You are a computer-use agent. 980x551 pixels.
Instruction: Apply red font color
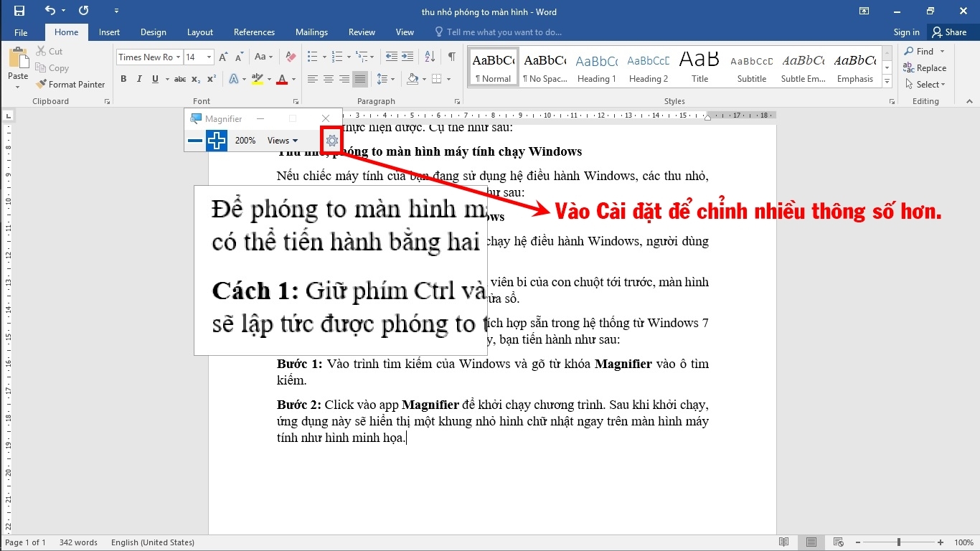coord(283,79)
